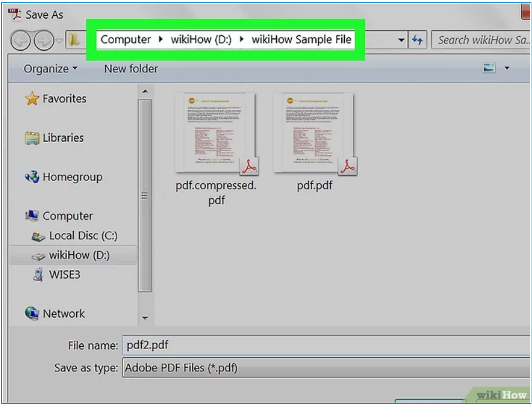Select the pdf.pdf file thumbnail

313,133
